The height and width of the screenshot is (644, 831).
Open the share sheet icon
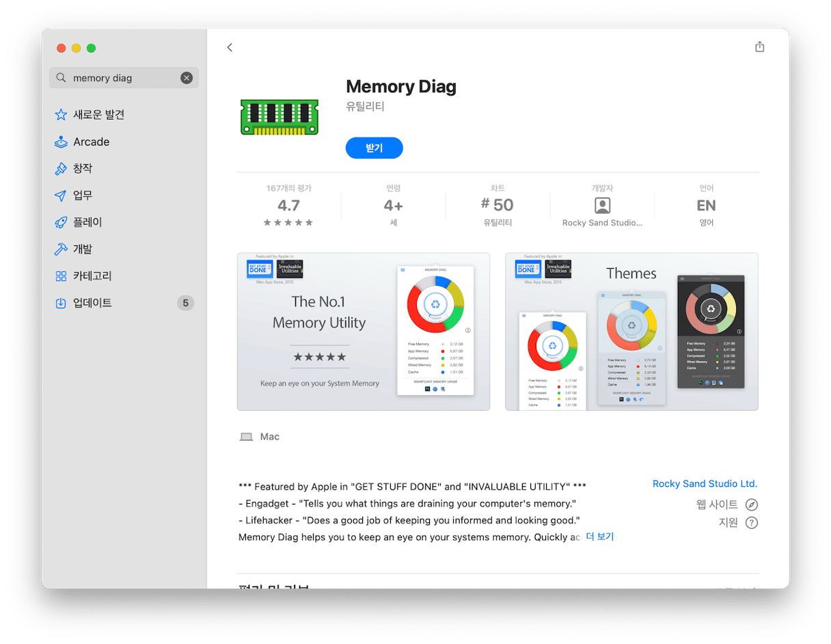tap(759, 46)
